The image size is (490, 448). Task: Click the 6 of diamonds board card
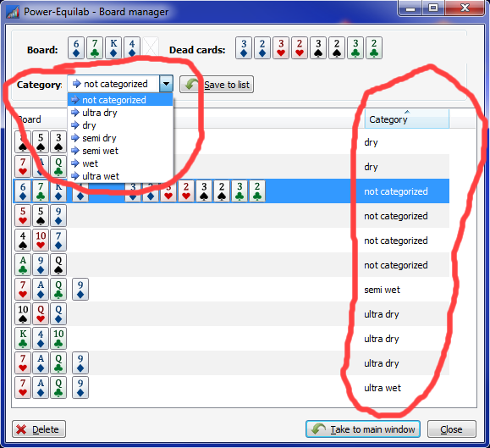pyautogui.click(x=76, y=47)
